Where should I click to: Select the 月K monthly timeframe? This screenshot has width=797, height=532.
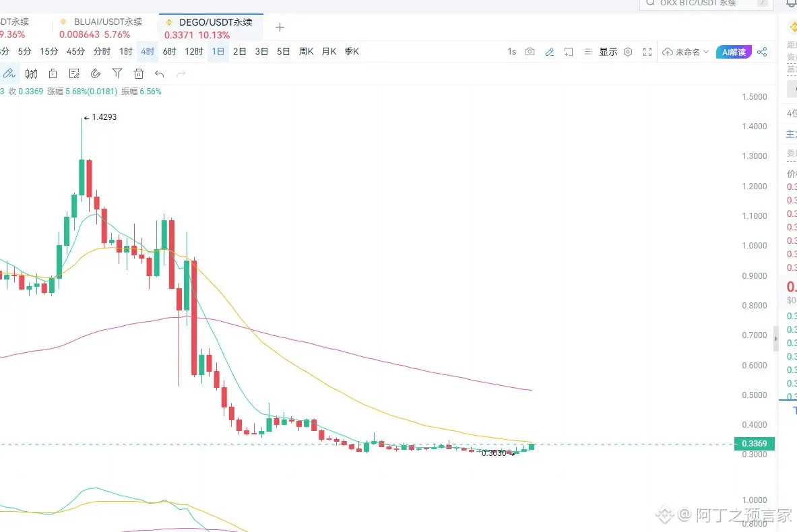[x=329, y=51]
